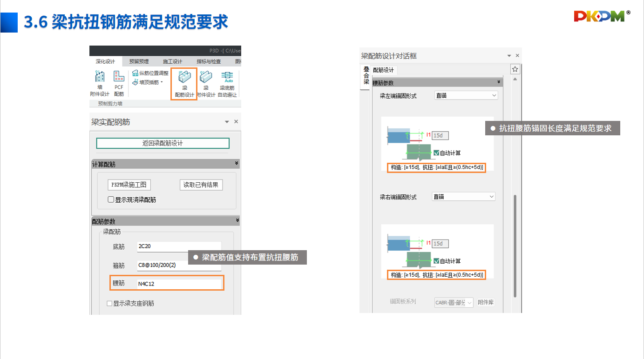Screen dimensions: 644x359
Task: Switch to the 指标与检查 ribbon tab
Action: (209, 61)
